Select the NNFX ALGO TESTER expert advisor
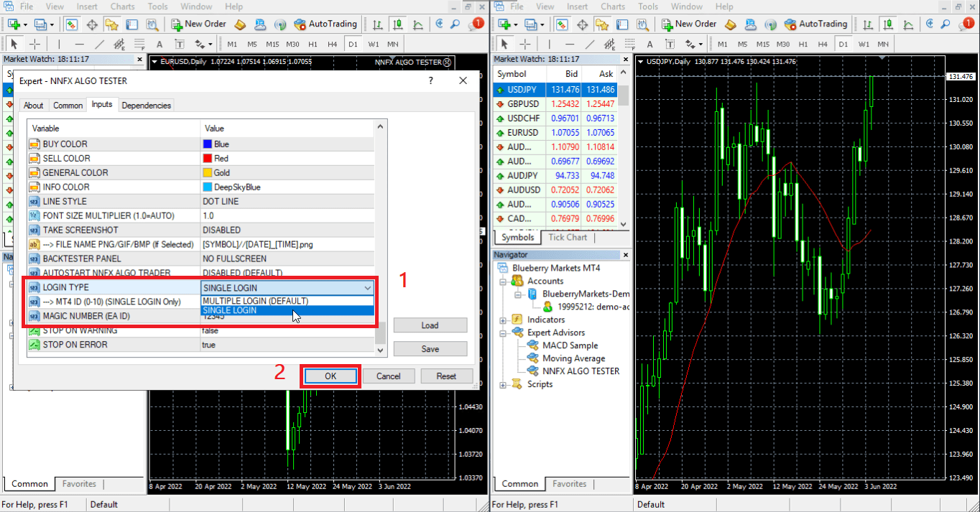 (581, 371)
